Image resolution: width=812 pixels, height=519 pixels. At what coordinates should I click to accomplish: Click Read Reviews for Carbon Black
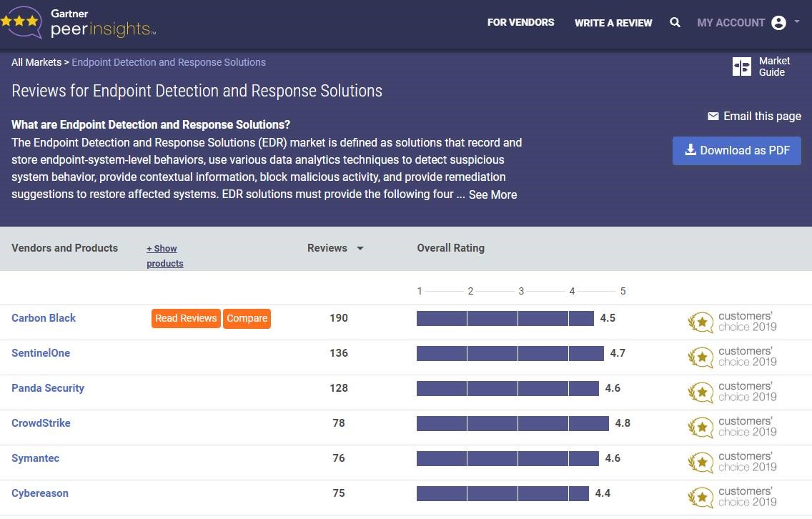[x=186, y=319]
